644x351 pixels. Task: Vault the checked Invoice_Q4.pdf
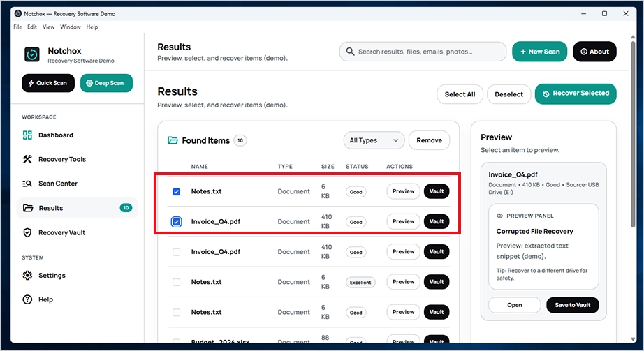pos(437,222)
